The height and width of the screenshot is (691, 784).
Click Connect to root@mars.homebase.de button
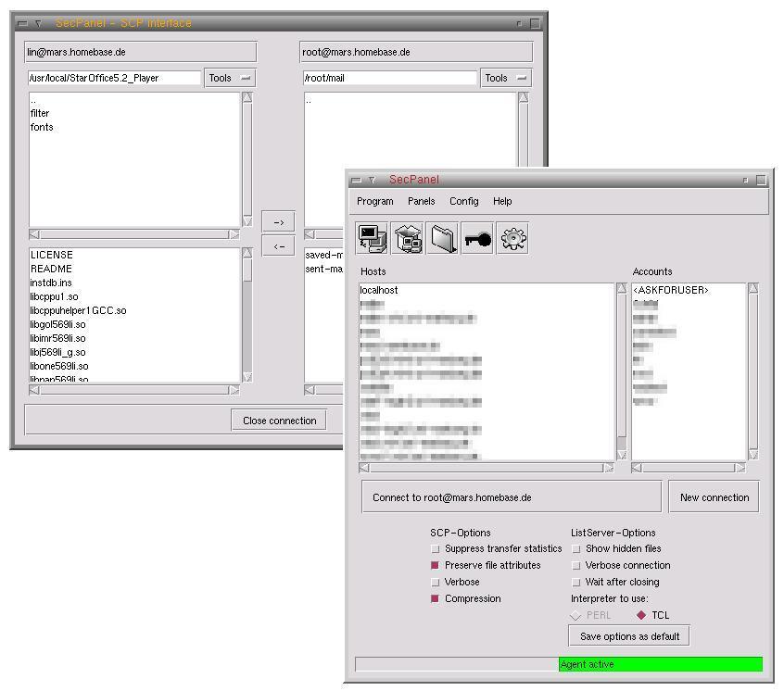pos(512,497)
